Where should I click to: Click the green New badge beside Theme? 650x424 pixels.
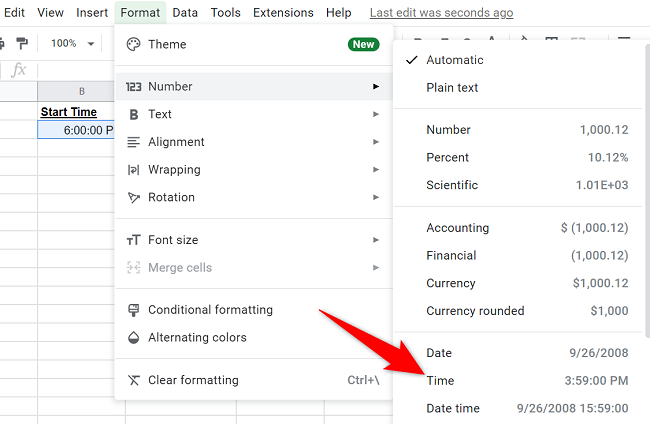tap(363, 45)
